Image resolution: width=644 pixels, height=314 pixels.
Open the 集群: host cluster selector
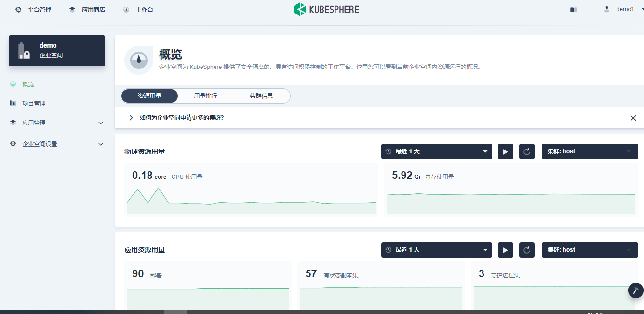590,151
